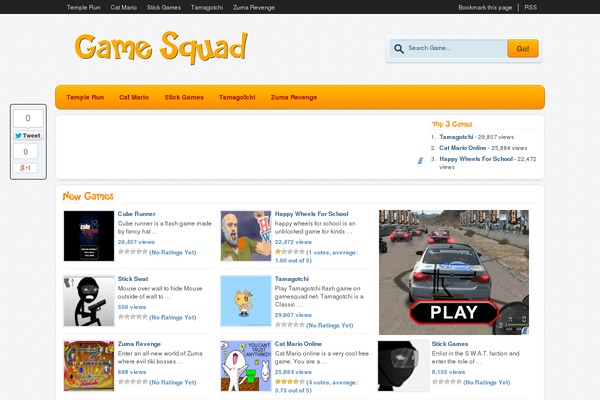
Task: Click '22,472 views' under Happy Wheels entry
Action: tap(293, 242)
